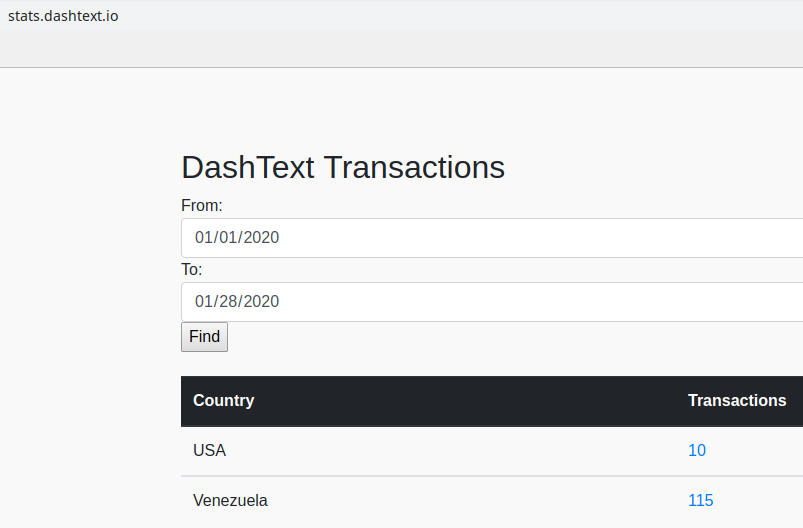
Task: Open the Venezuela transactions count link 115
Action: tap(701, 500)
